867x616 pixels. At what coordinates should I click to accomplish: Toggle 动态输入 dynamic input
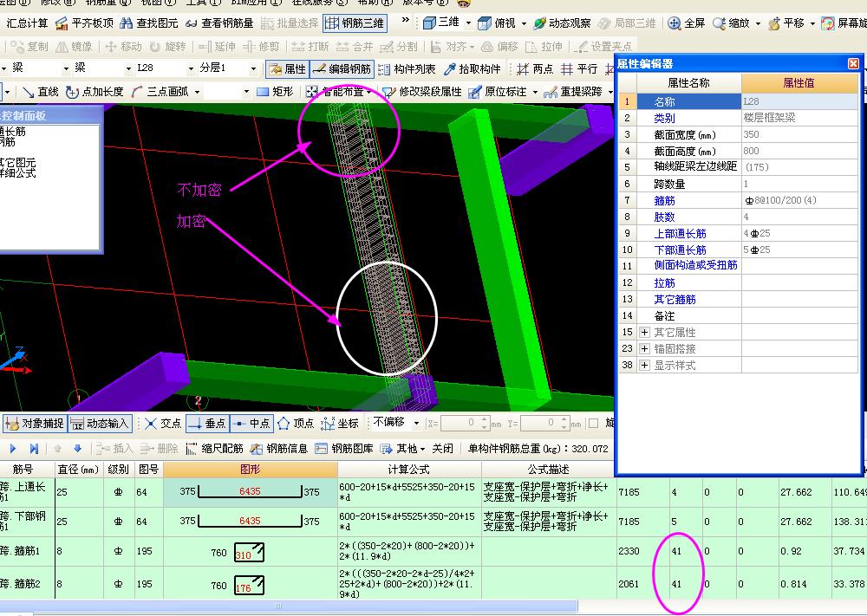pyautogui.click(x=100, y=424)
